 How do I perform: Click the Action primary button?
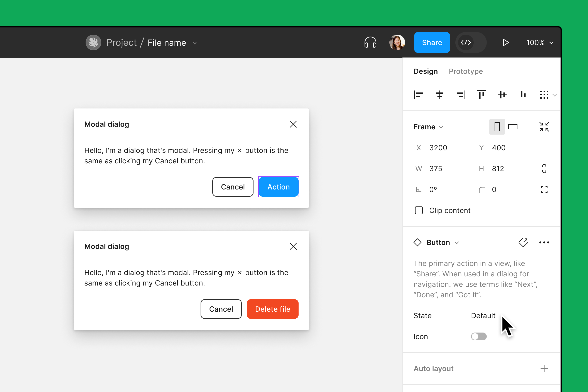[x=278, y=187]
